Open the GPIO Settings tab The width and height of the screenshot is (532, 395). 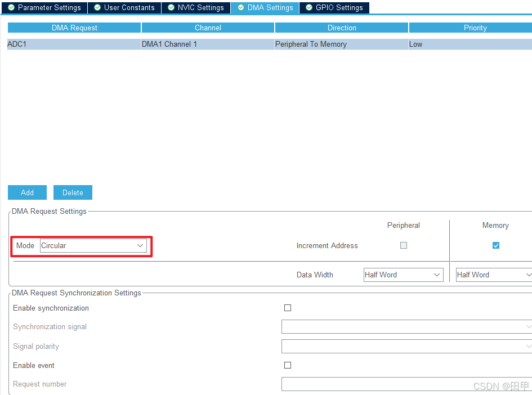[334, 7]
